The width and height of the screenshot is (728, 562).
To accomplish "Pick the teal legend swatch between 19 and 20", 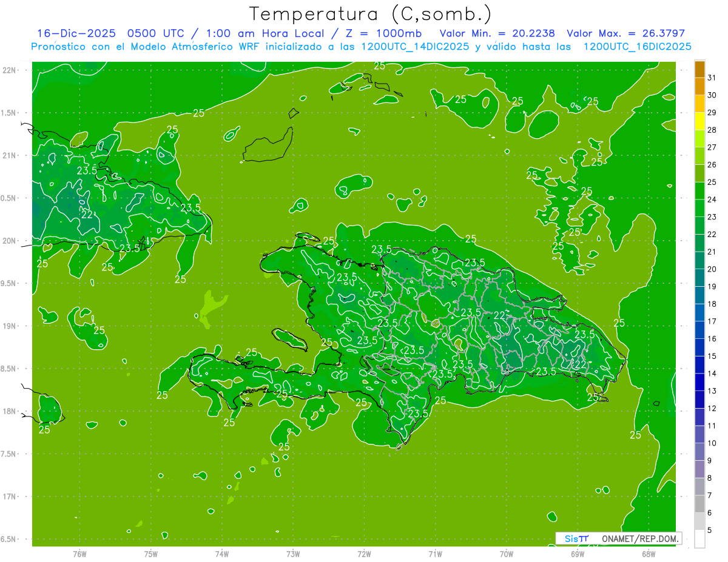I will point(699,278).
